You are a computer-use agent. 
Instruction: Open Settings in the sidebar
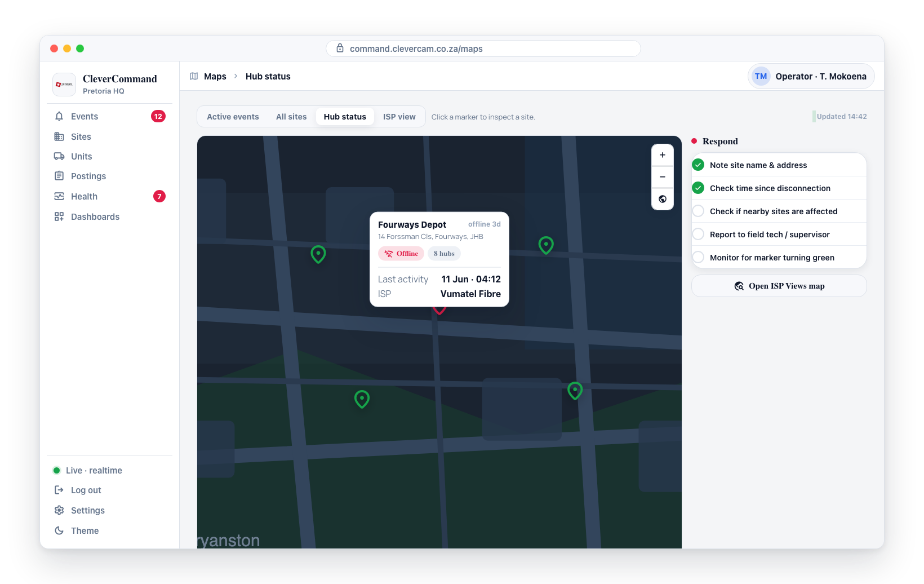pos(109,510)
